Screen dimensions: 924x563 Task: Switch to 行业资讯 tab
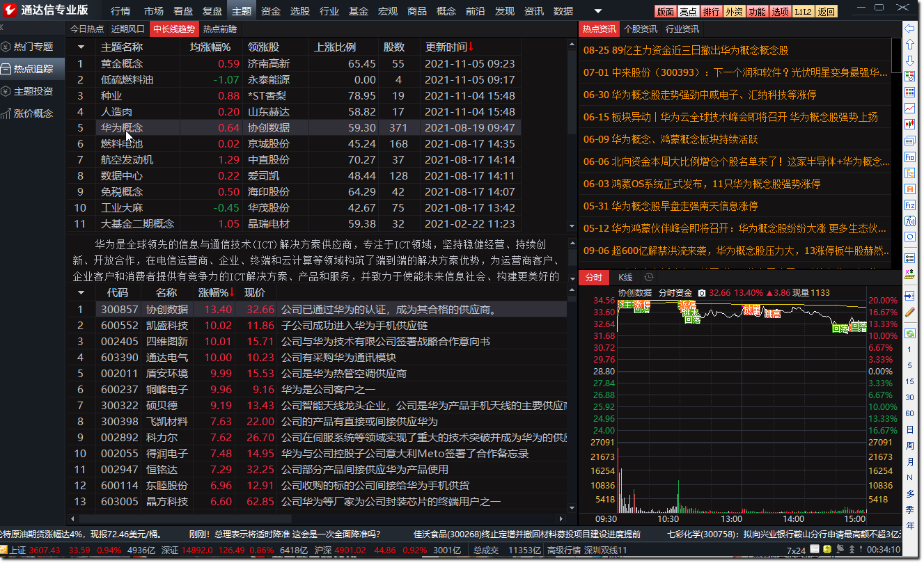tap(682, 29)
